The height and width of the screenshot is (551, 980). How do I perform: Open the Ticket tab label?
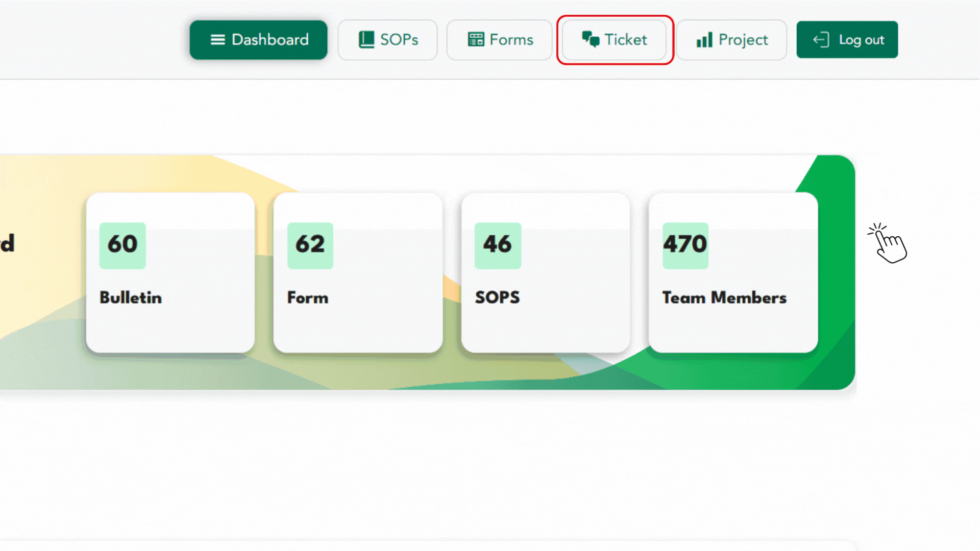pos(626,40)
